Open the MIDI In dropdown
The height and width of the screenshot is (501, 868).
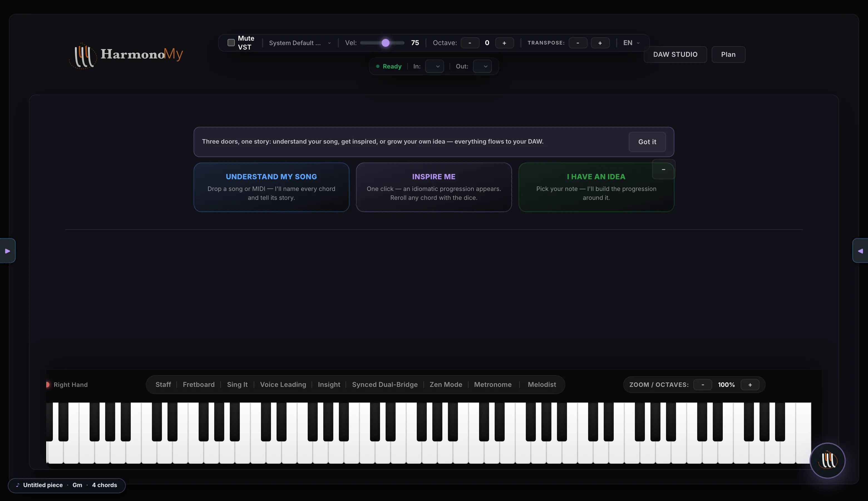point(435,67)
